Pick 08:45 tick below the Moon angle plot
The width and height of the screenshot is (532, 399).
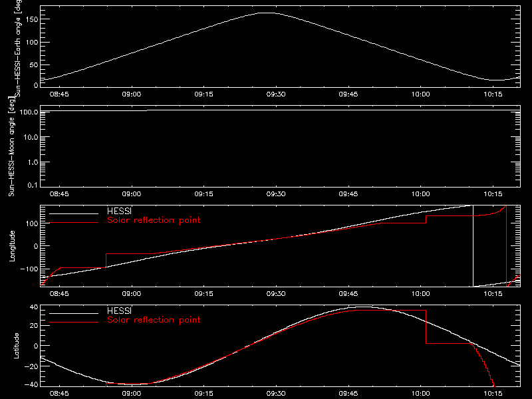[59, 194]
